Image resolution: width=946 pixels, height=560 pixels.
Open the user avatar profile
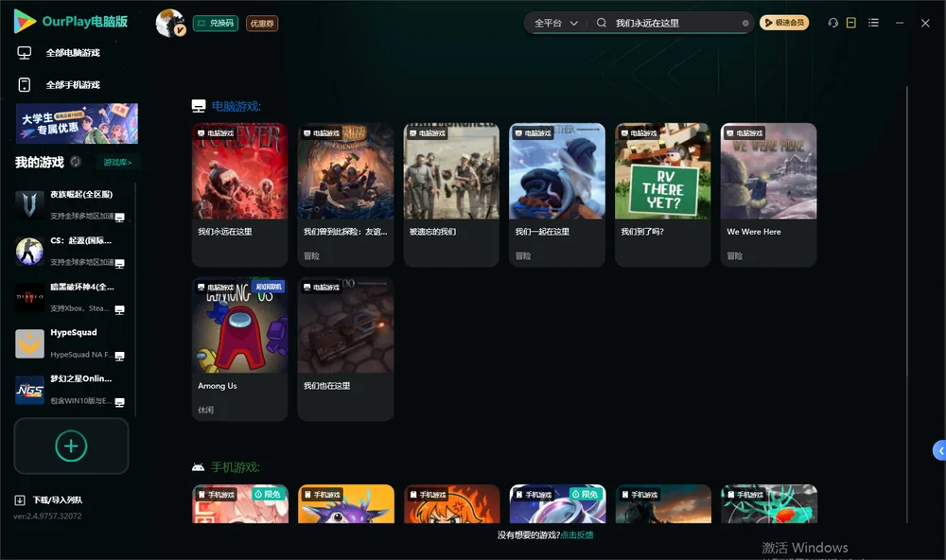pos(170,23)
